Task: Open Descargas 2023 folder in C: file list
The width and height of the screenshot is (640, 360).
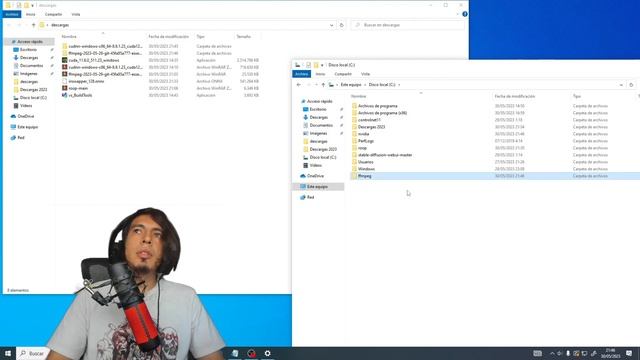Action: click(x=371, y=127)
